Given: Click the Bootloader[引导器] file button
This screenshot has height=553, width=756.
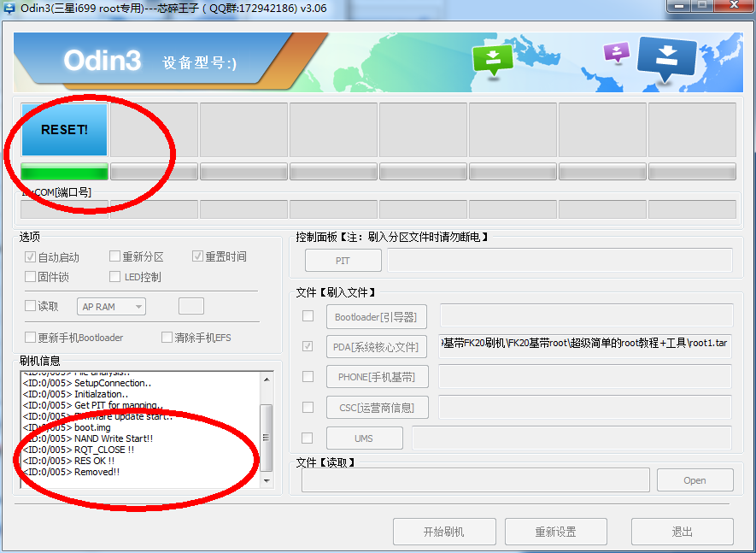Looking at the screenshot, I should [x=376, y=317].
